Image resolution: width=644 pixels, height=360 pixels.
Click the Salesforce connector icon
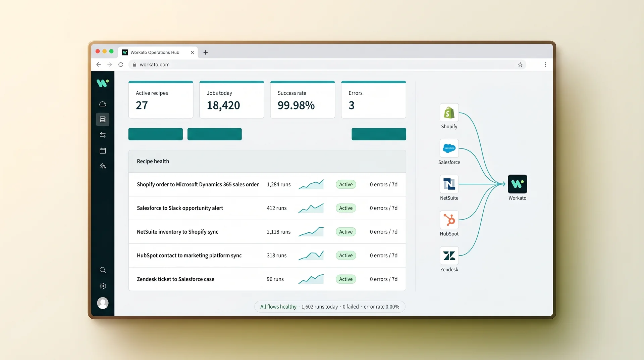[449, 148]
